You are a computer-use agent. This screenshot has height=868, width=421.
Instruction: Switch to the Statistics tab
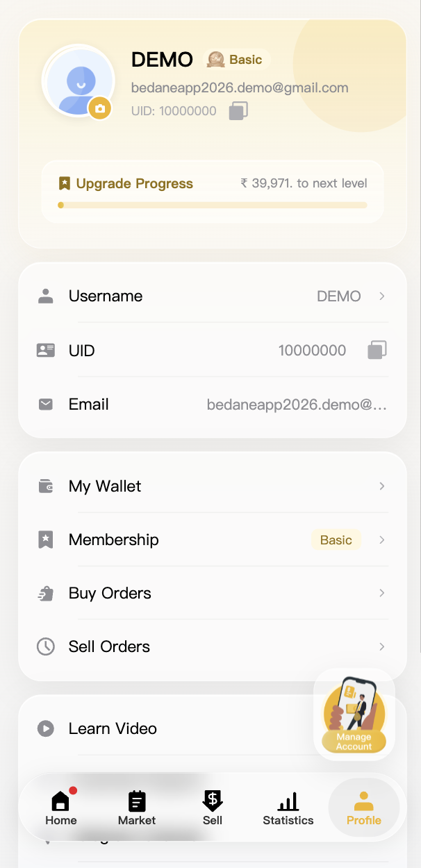288,808
